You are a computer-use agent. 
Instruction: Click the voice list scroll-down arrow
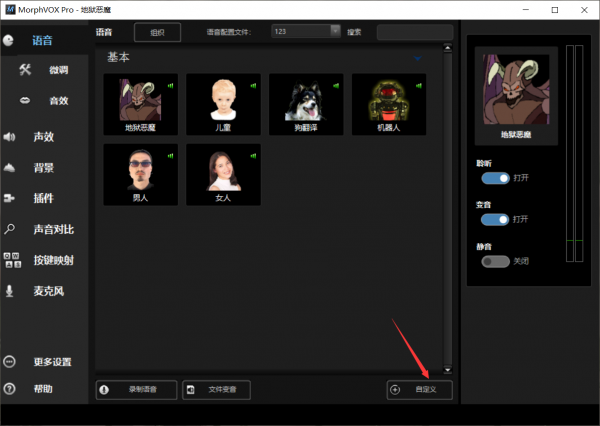[447, 370]
